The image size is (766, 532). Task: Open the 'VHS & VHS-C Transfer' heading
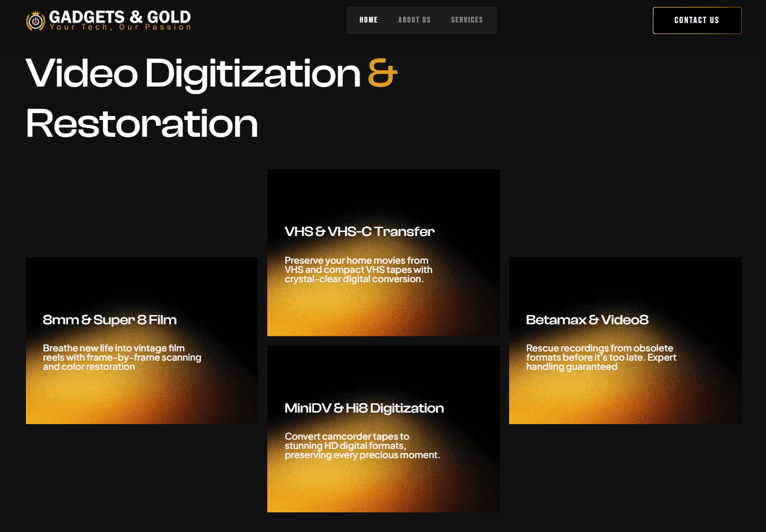(360, 231)
